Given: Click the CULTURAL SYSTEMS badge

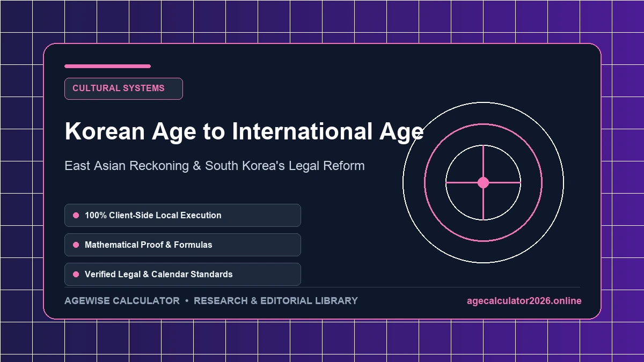Looking at the screenshot, I should point(123,88).
